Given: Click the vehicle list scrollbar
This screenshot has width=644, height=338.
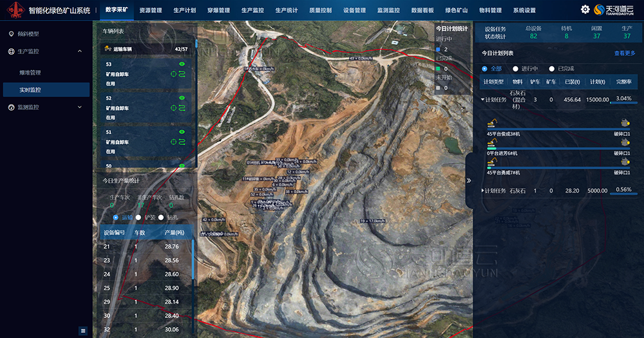Looking at the screenshot, I should (196, 43).
